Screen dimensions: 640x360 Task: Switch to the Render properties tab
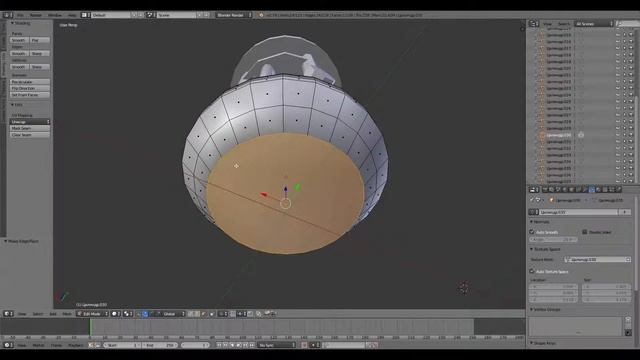pyautogui.click(x=545, y=189)
